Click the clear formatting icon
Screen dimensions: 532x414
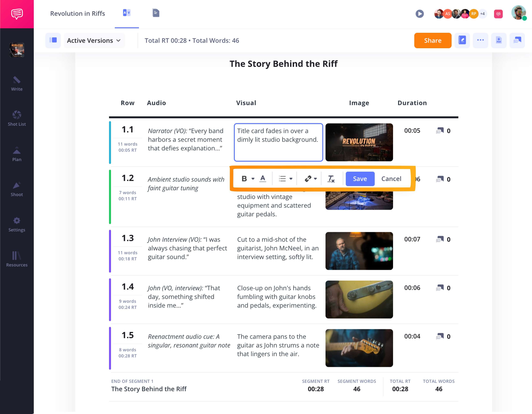pos(331,179)
